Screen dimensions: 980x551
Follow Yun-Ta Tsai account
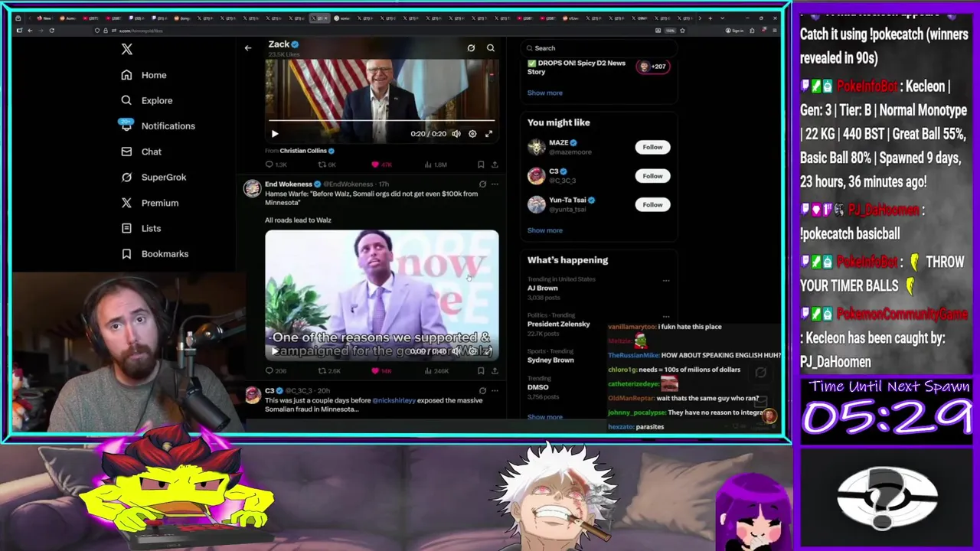[652, 204]
